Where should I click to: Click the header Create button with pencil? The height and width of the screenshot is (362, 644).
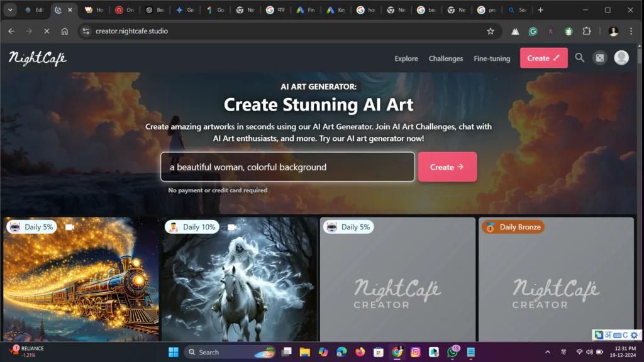544,58
